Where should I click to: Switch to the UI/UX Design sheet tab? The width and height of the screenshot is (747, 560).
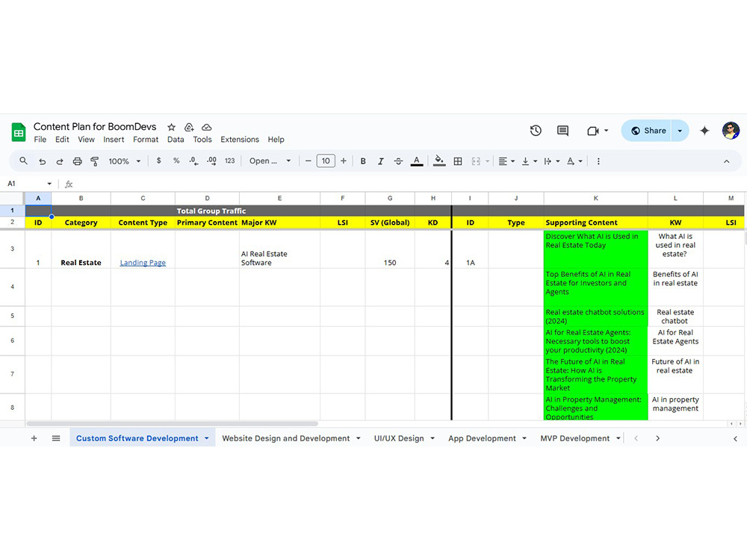[399, 438]
